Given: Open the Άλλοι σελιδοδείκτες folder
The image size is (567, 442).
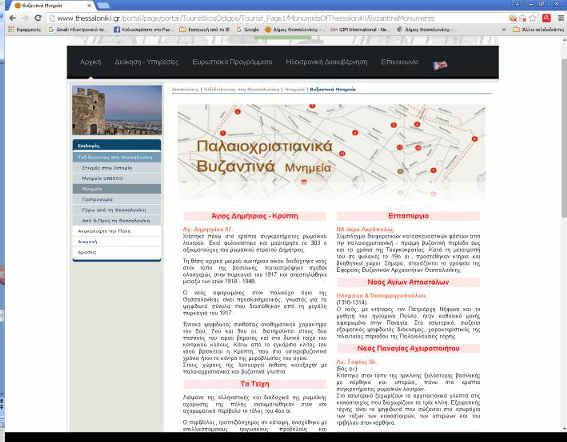Looking at the screenshot, I should pyautogui.click(x=538, y=30).
